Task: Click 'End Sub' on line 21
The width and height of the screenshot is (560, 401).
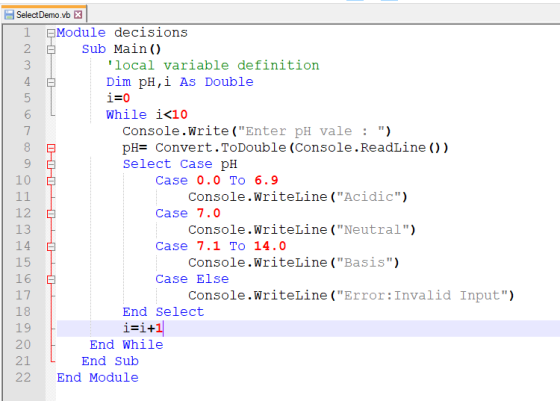Action: (110, 361)
